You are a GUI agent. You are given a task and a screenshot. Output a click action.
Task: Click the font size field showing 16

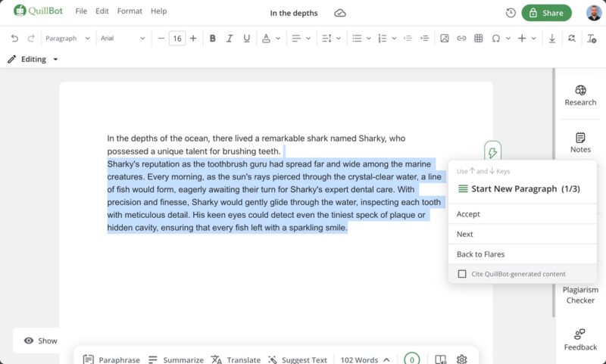point(177,38)
